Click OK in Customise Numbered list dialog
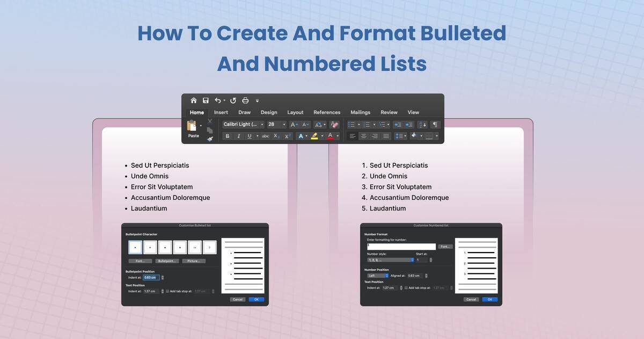 click(x=489, y=300)
